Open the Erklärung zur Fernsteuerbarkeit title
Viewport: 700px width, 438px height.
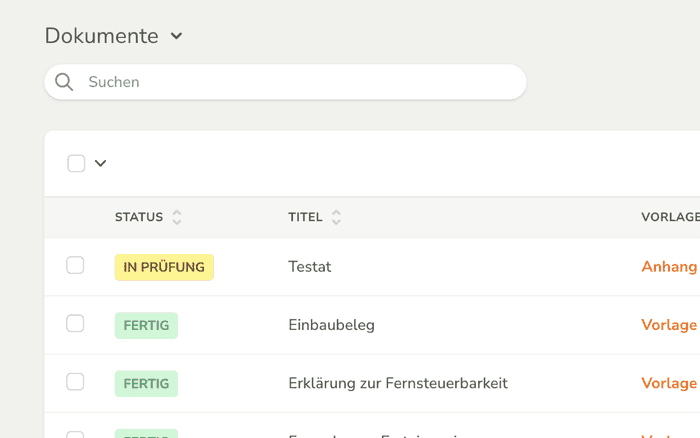(398, 384)
